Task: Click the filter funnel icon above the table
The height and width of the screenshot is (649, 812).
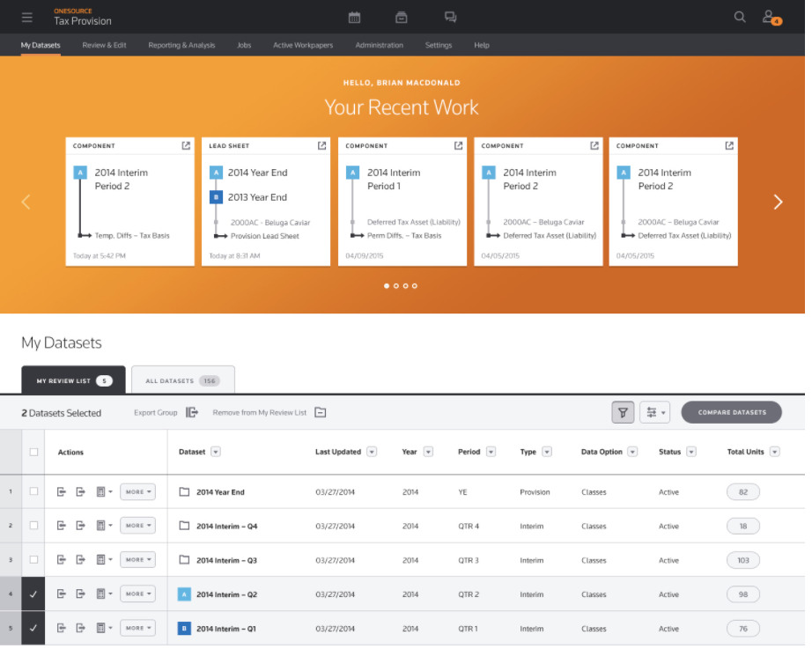Action: 623,412
